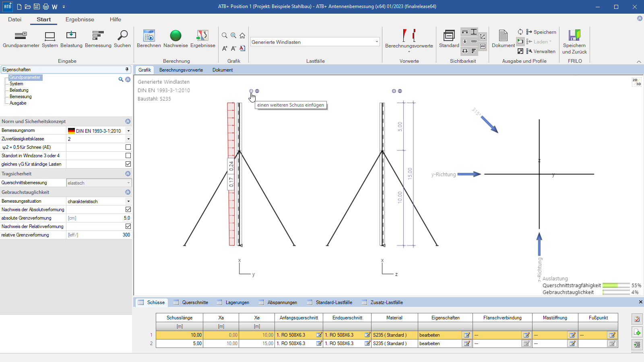Open Bemessungssituation charakteristisch dropdown
644x362 pixels.
click(x=128, y=202)
